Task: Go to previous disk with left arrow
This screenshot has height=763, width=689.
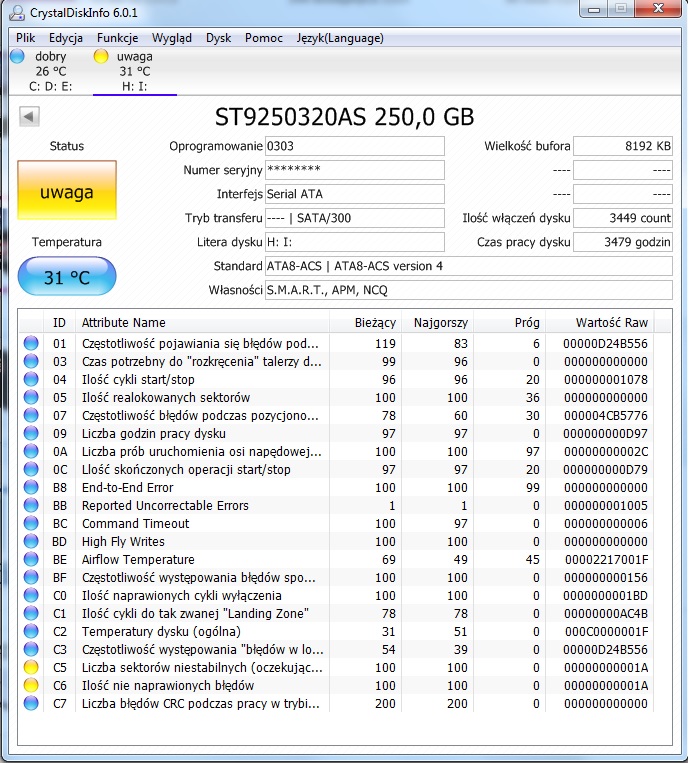Action: [29, 117]
